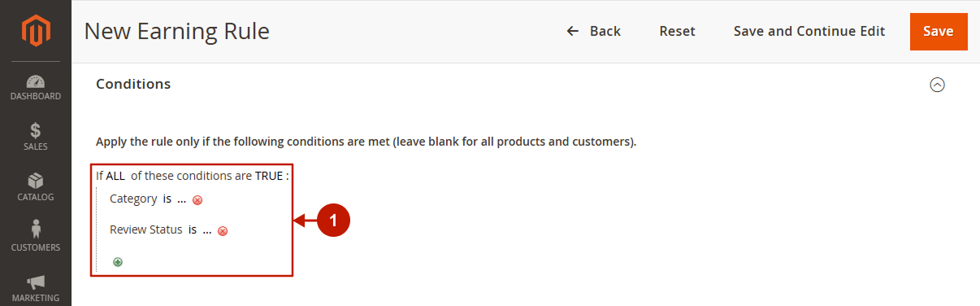The height and width of the screenshot is (306, 980).
Task: Click the Magento logo icon
Action: tap(35, 31)
